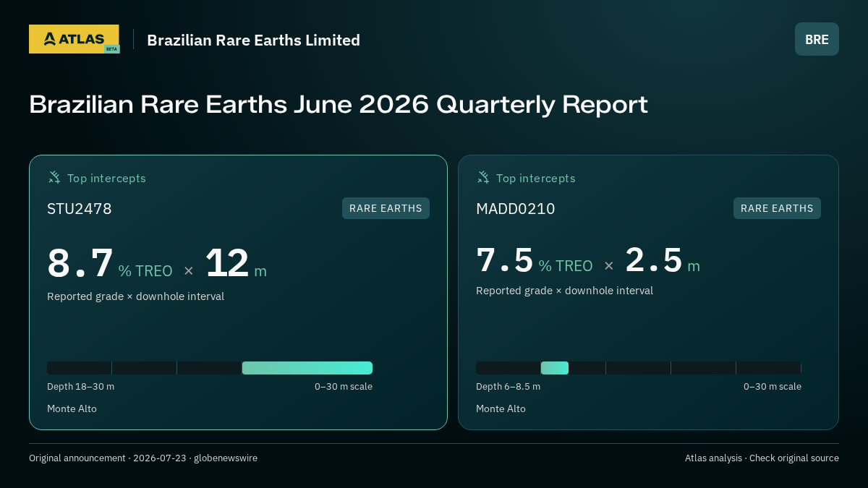868x488 pixels.
Task: Click the 7.5 % TREO grade value
Action: click(x=535, y=260)
